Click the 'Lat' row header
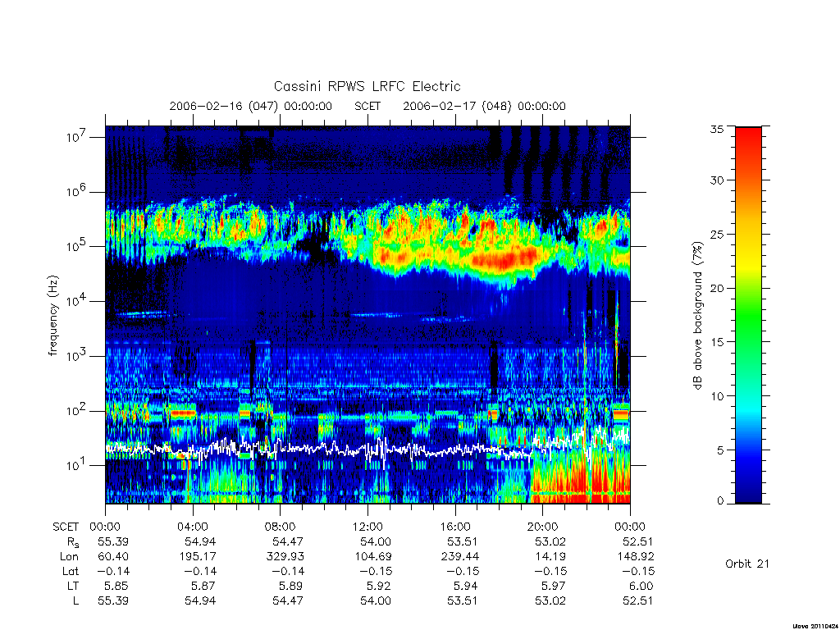This screenshot has height=630, width=840. point(71,571)
